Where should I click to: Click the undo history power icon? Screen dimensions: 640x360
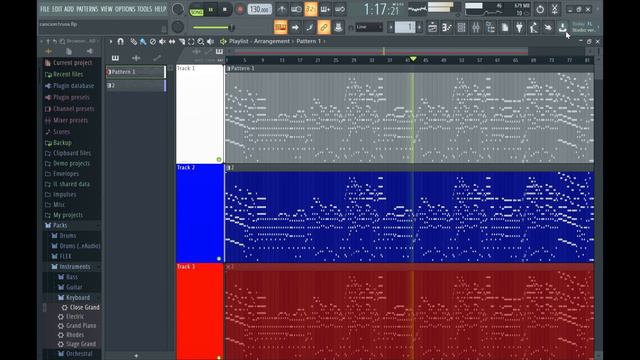pyautogui.click(x=540, y=9)
